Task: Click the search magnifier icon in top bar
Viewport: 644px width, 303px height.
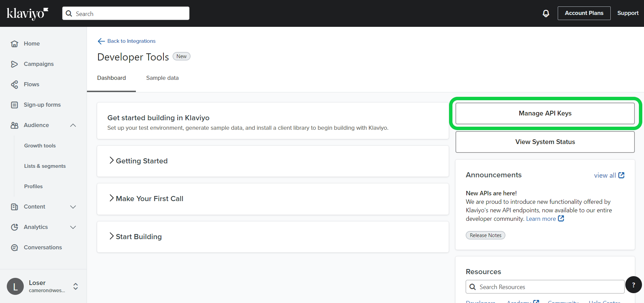Action: 69,13
